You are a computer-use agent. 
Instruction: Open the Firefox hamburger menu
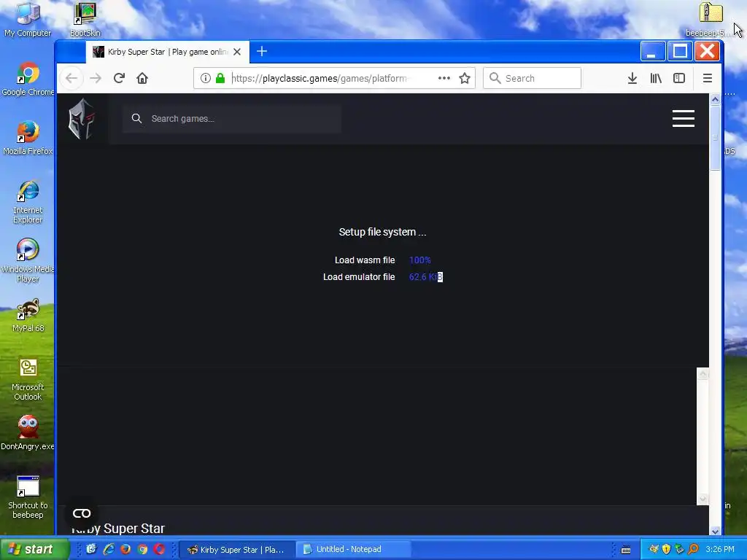click(x=708, y=78)
